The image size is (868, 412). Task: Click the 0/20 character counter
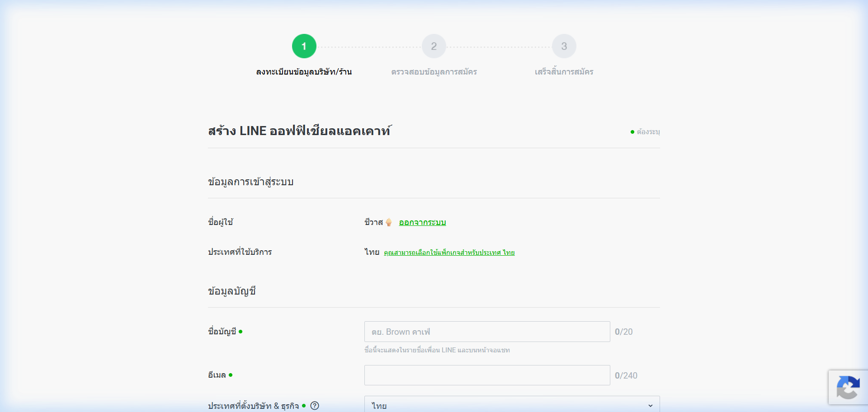(x=624, y=332)
